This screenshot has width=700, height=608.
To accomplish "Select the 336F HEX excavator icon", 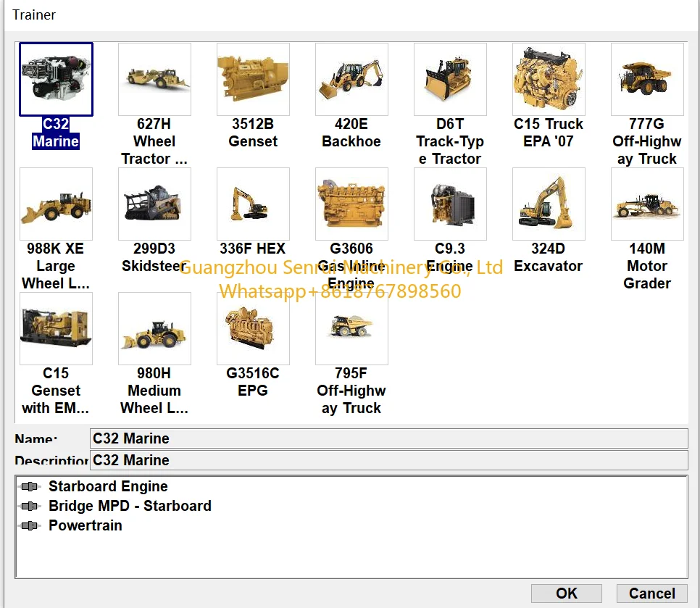I will click(x=253, y=204).
